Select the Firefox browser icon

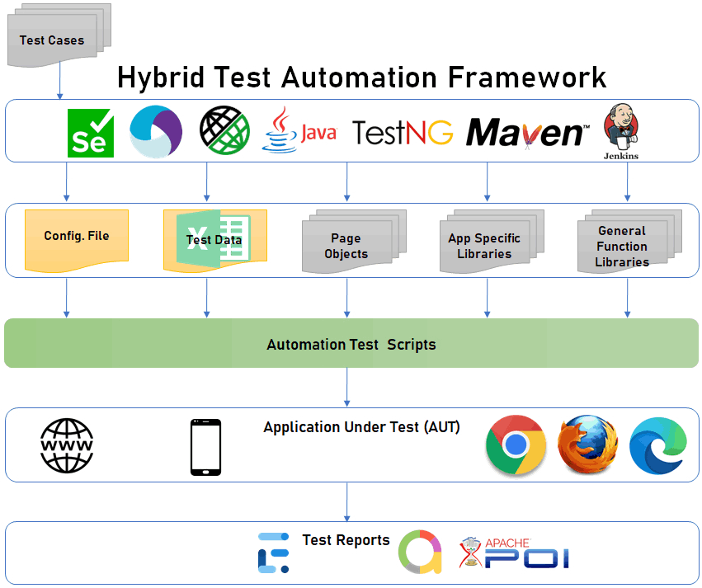(x=588, y=445)
